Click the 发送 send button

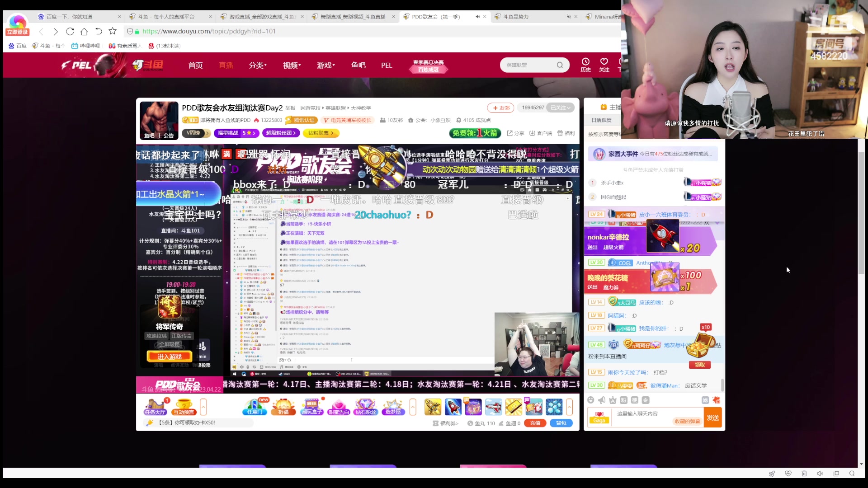(713, 418)
